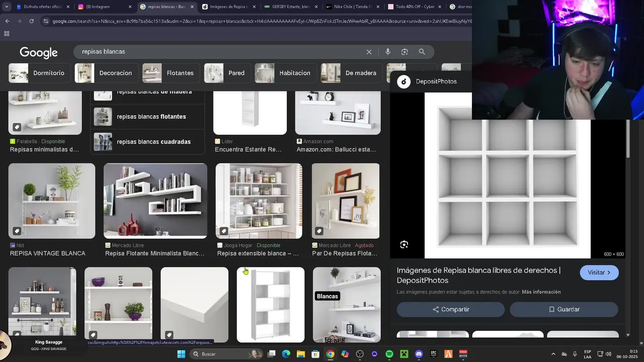Viewport: 644px width, 362px height.
Task: Open Epic Games Launcher from taskbar
Action: pyautogui.click(x=434, y=354)
